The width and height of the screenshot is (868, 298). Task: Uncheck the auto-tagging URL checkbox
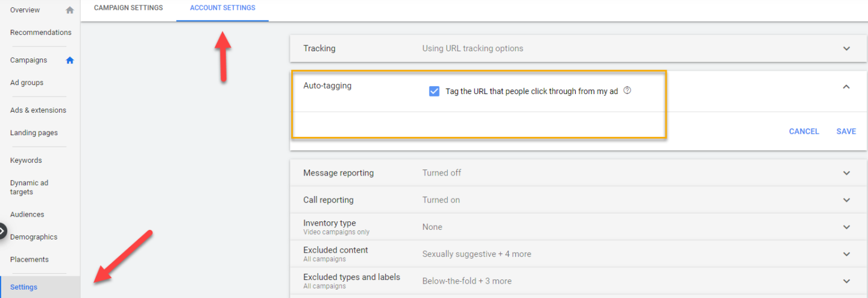click(x=434, y=91)
